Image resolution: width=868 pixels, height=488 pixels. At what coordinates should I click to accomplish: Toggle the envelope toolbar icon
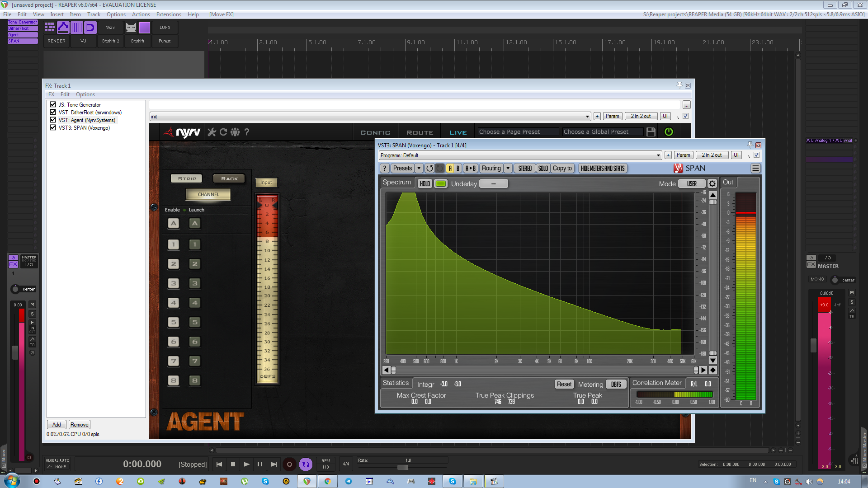[x=63, y=28]
